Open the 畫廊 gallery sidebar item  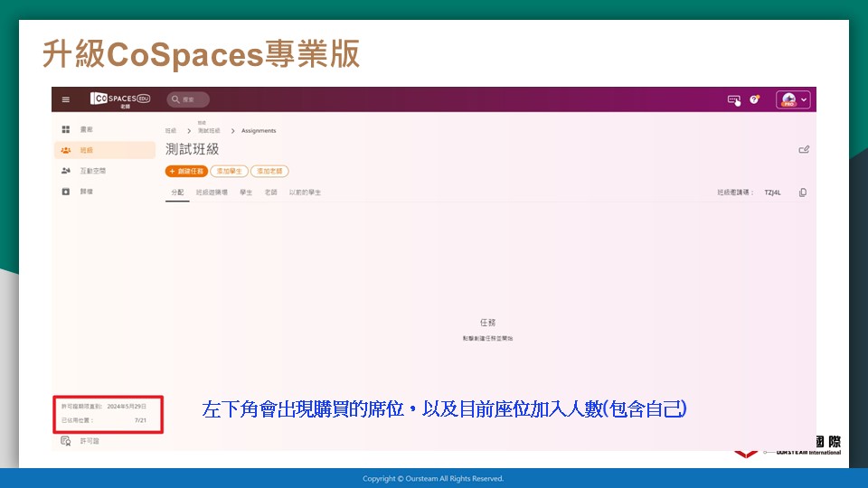(x=104, y=129)
